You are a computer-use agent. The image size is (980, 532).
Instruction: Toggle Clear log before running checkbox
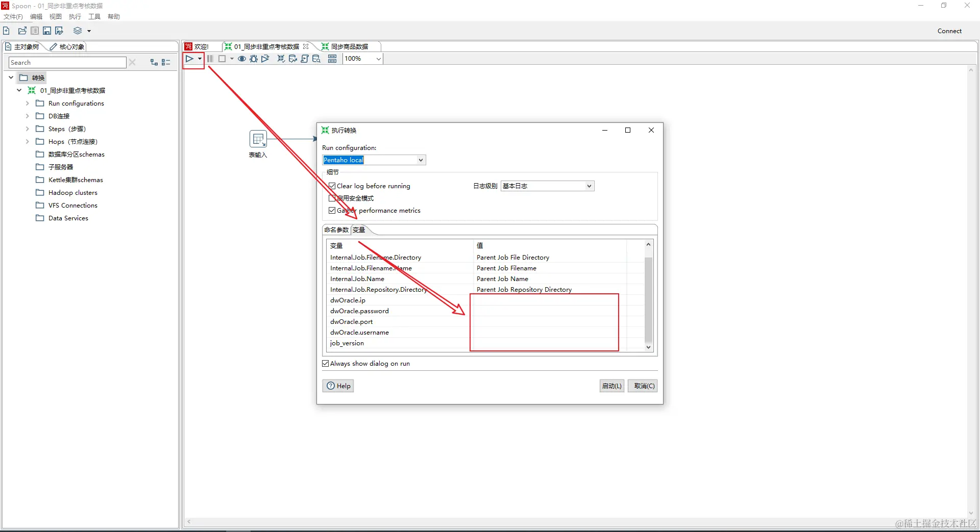click(x=332, y=186)
